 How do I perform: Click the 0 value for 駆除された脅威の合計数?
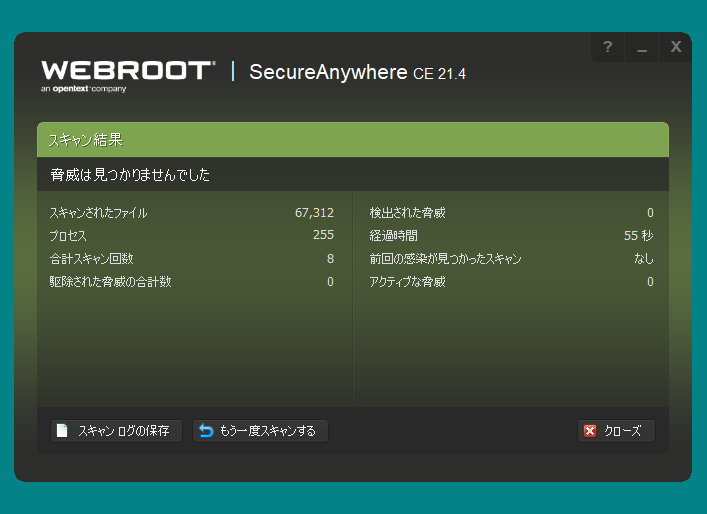coord(331,282)
